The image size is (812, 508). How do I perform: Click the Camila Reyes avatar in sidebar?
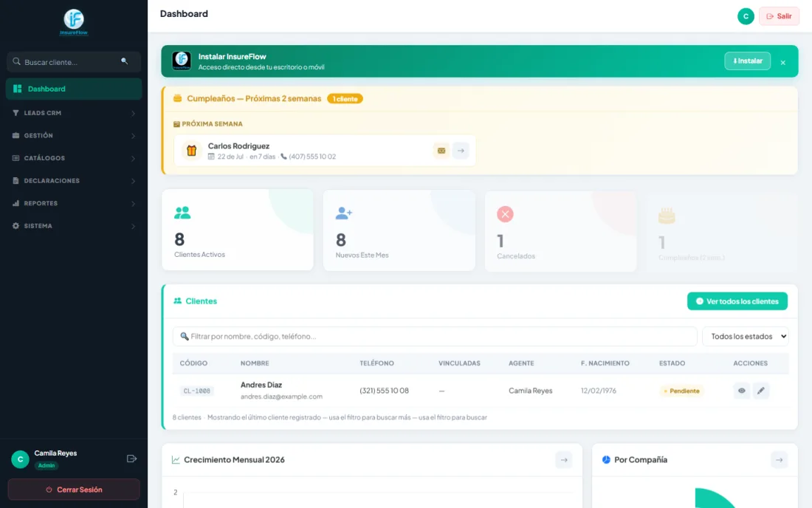[20, 459]
